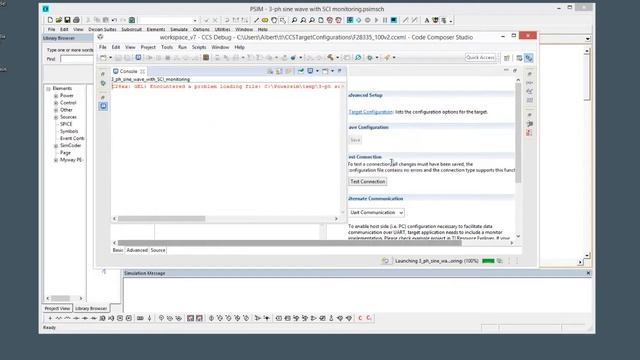
Task: Click the first magnifier zoom icon in PSIM toolbar
Action: (x=294, y=20)
